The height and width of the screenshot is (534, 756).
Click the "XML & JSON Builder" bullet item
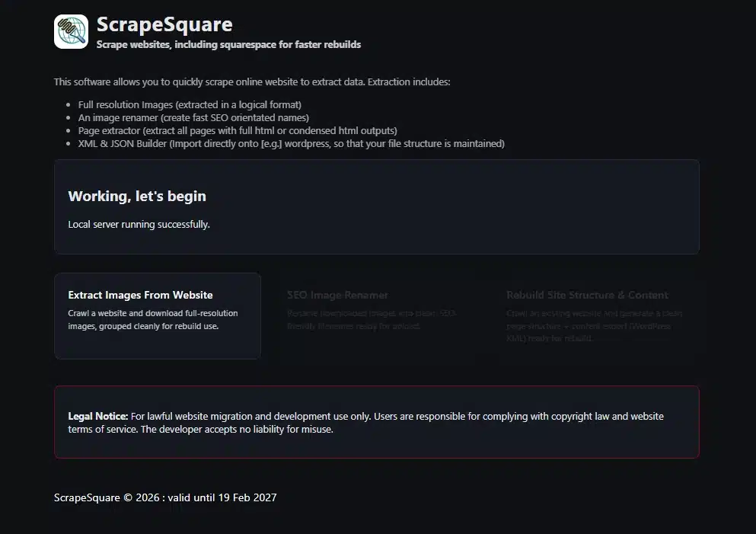pyautogui.click(x=291, y=143)
